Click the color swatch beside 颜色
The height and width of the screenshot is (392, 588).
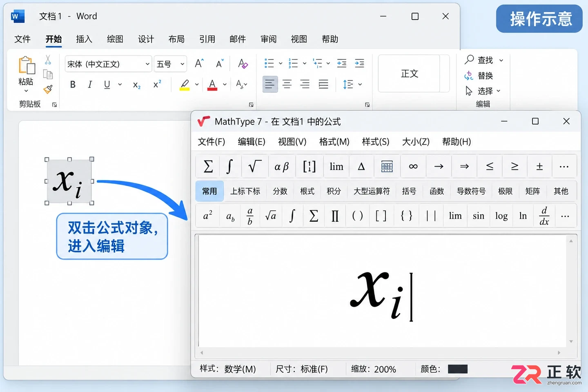457,369
